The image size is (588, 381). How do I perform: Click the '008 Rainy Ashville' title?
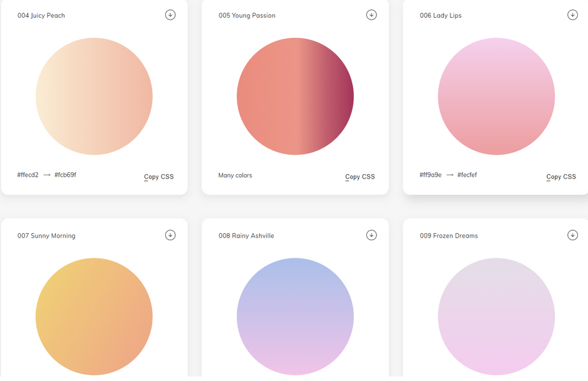point(246,236)
